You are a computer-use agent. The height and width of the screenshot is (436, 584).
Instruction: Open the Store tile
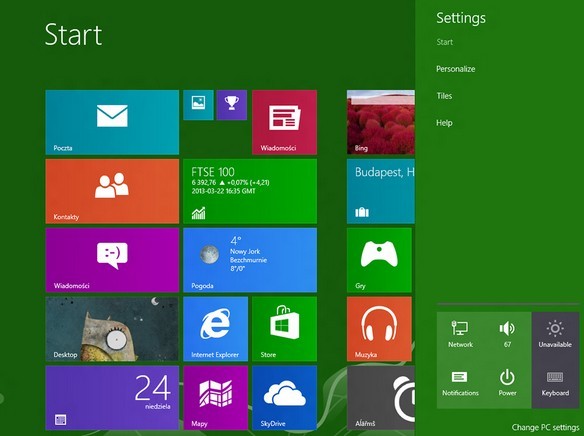[x=285, y=329]
